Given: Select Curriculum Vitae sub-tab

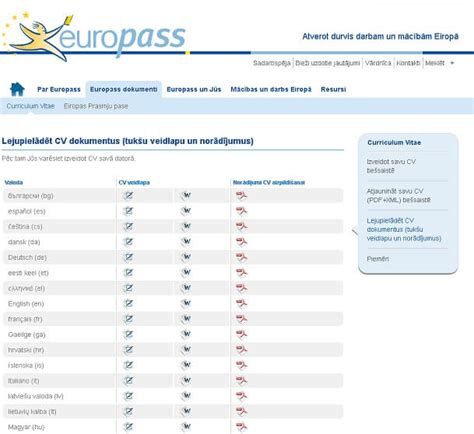Looking at the screenshot, I should pyautogui.click(x=30, y=106).
